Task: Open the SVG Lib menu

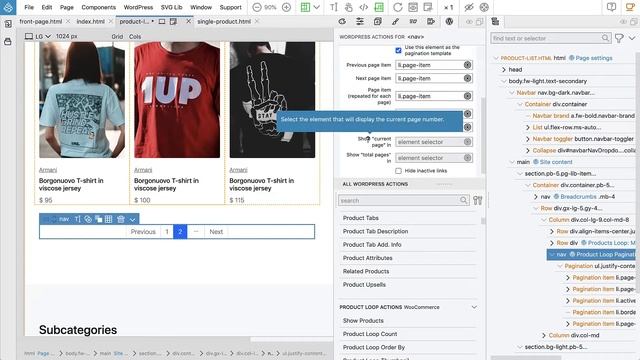Action: [x=171, y=7]
